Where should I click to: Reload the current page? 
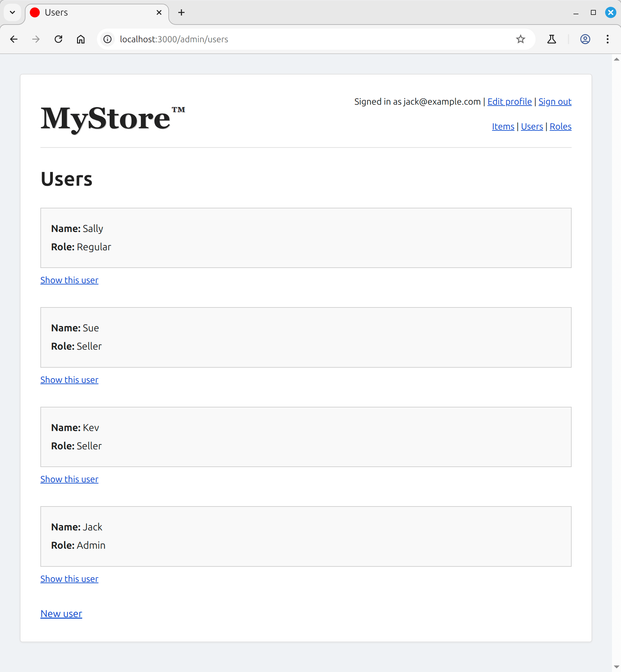(x=58, y=39)
